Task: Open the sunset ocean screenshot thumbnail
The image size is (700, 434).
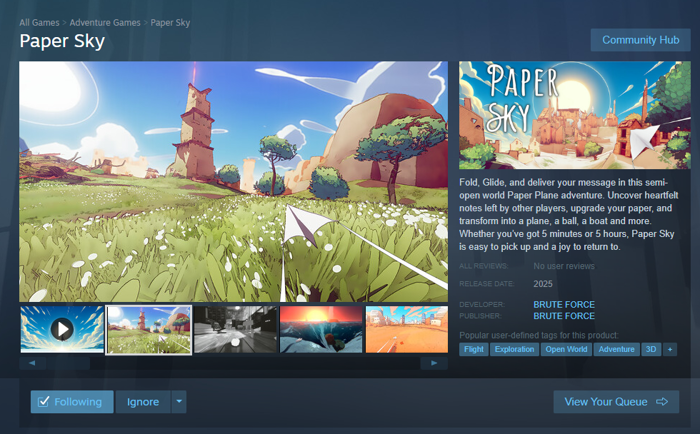Action: [321, 330]
